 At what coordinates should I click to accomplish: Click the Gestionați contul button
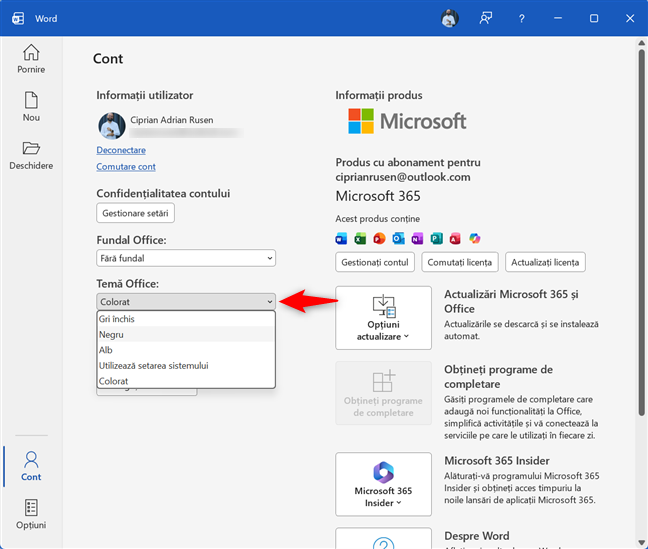[374, 262]
